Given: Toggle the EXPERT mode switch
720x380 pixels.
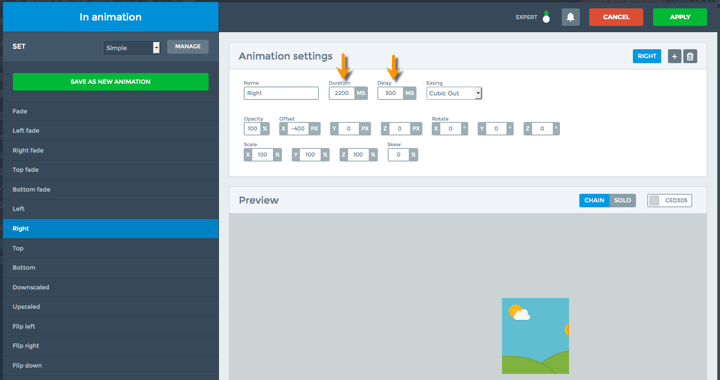Looking at the screenshot, I should [x=546, y=17].
